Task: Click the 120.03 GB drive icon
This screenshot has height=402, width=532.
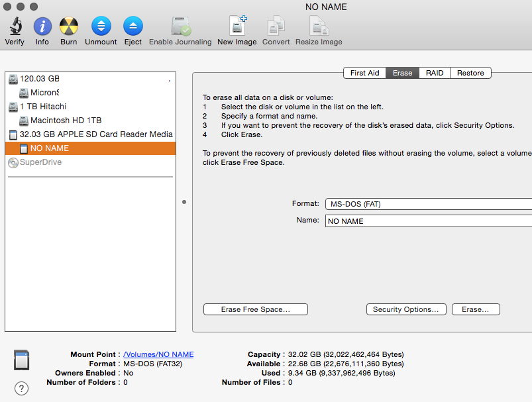Action: [x=13, y=79]
